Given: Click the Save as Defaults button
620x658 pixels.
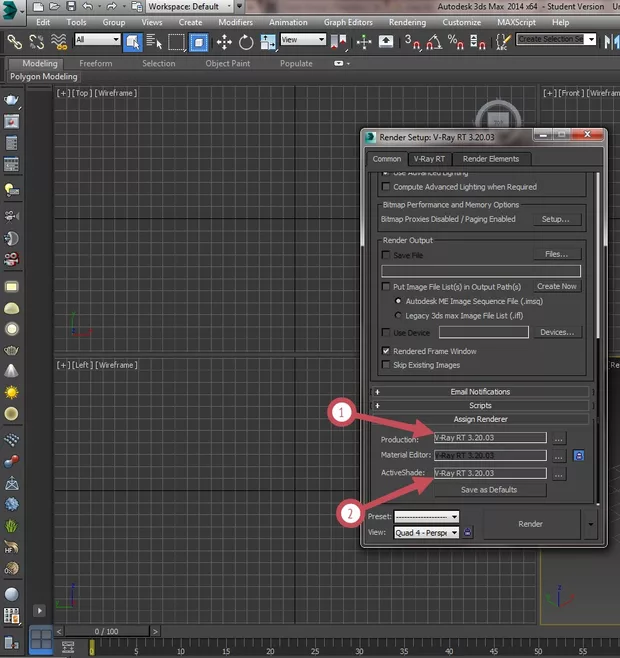Looking at the screenshot, I should click(x=489, y=490).
